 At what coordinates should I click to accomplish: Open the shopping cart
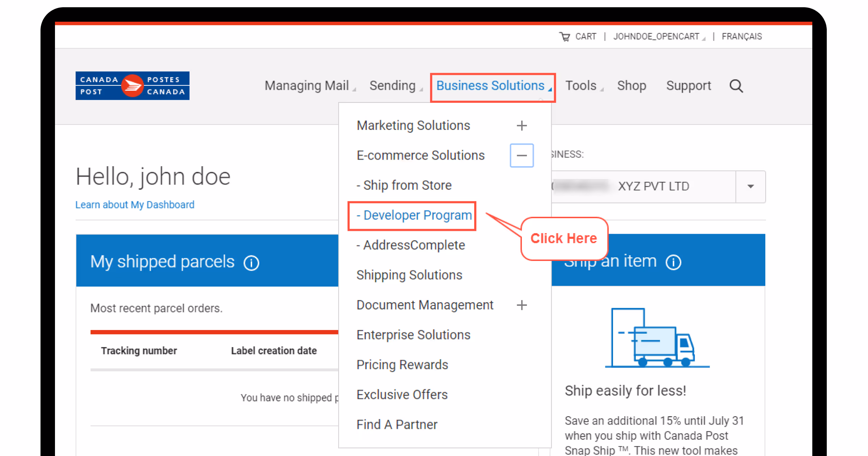tap(578, 36)
